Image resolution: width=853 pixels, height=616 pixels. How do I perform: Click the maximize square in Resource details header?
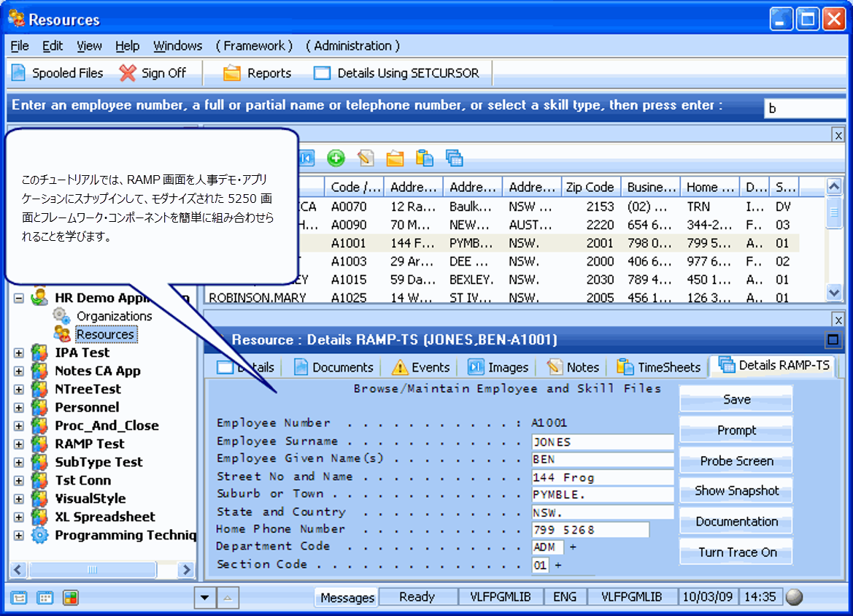(833, 339)
